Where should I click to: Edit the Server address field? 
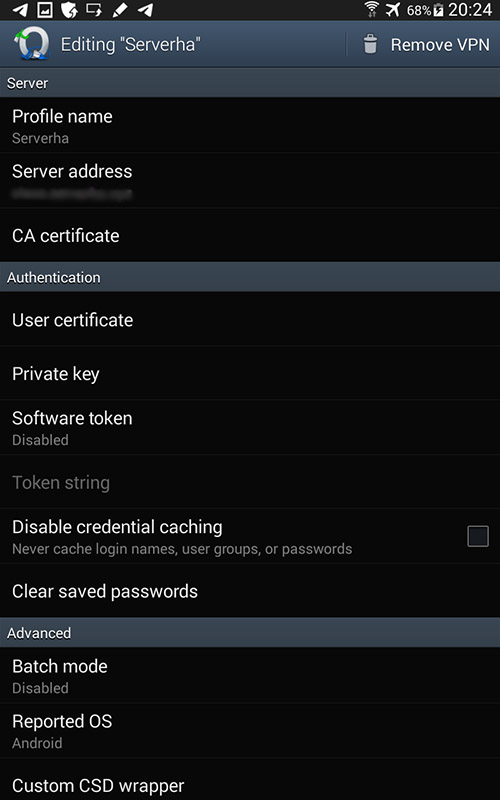pos(250,181)
